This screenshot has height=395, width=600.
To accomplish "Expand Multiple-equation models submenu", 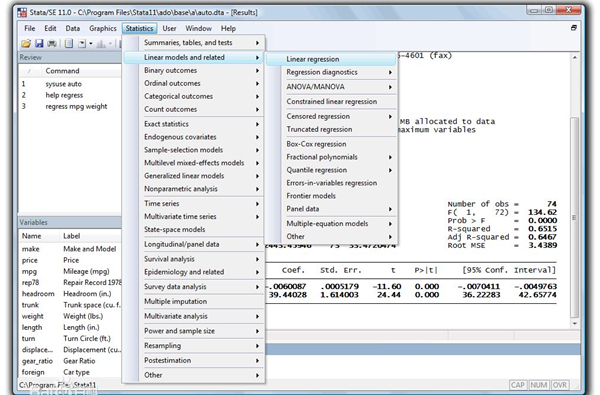I will pyautogui.click(x=331, y=224).
